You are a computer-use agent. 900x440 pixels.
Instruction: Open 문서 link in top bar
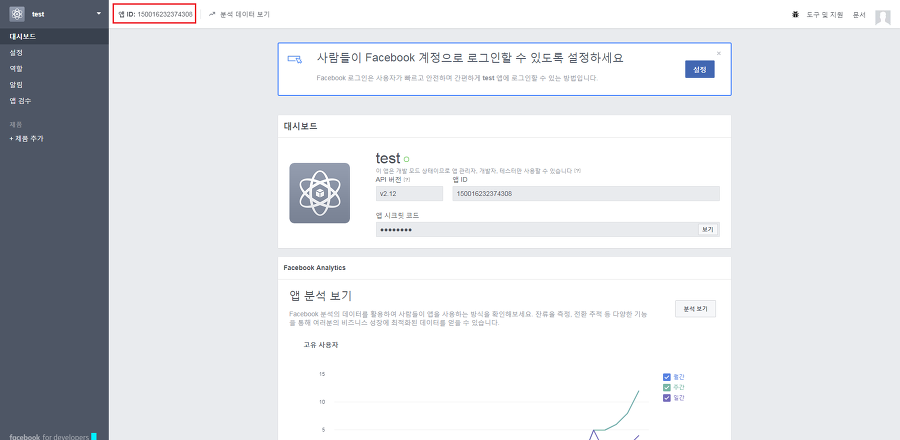859,14
